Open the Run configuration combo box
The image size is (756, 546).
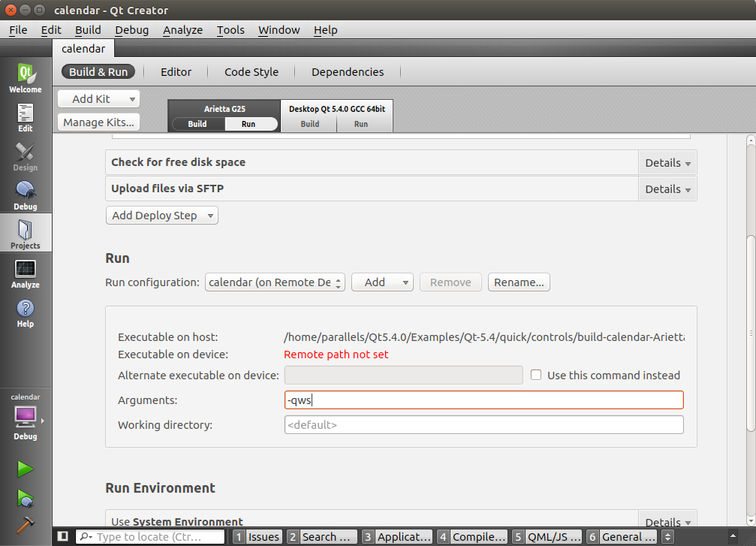point(275,282)
